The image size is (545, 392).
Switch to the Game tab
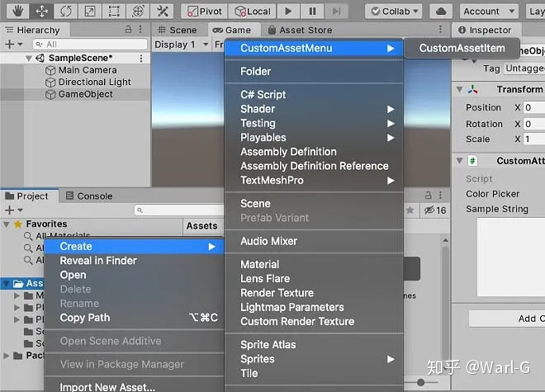point(232,31)
